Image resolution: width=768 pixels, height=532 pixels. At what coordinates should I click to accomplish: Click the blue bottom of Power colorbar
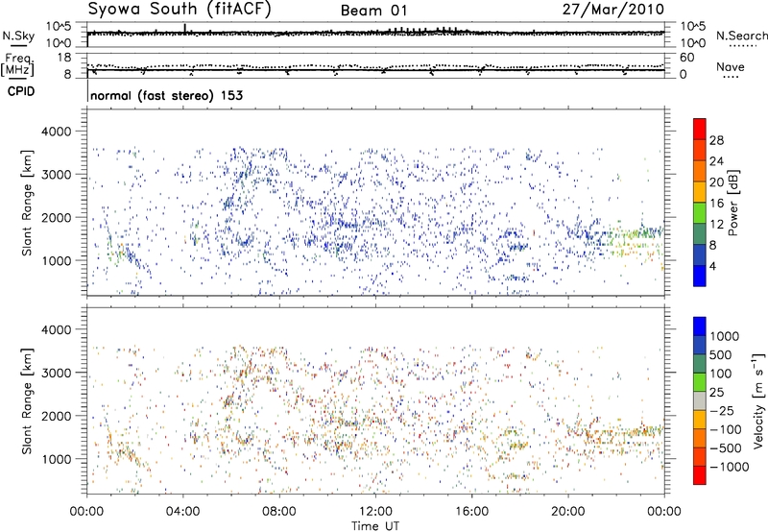(x=700, y=276)
